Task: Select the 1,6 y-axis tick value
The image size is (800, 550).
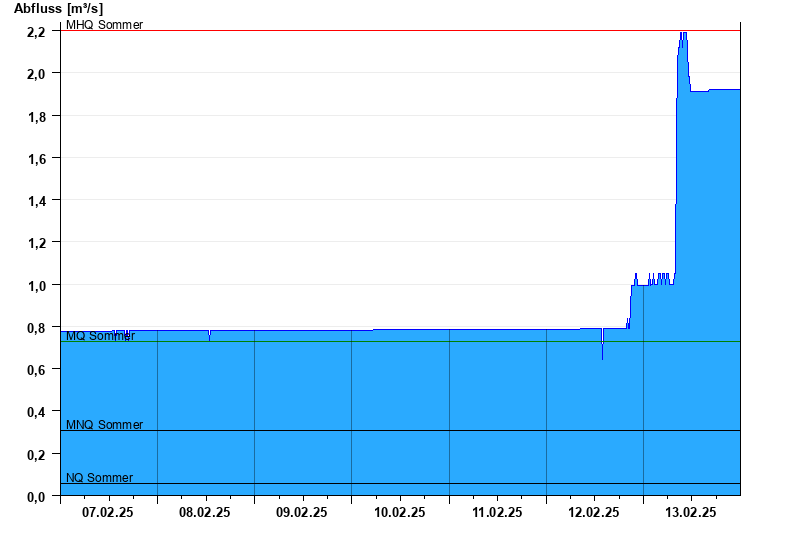Action: pyautogui.click(x=36, y=158)
